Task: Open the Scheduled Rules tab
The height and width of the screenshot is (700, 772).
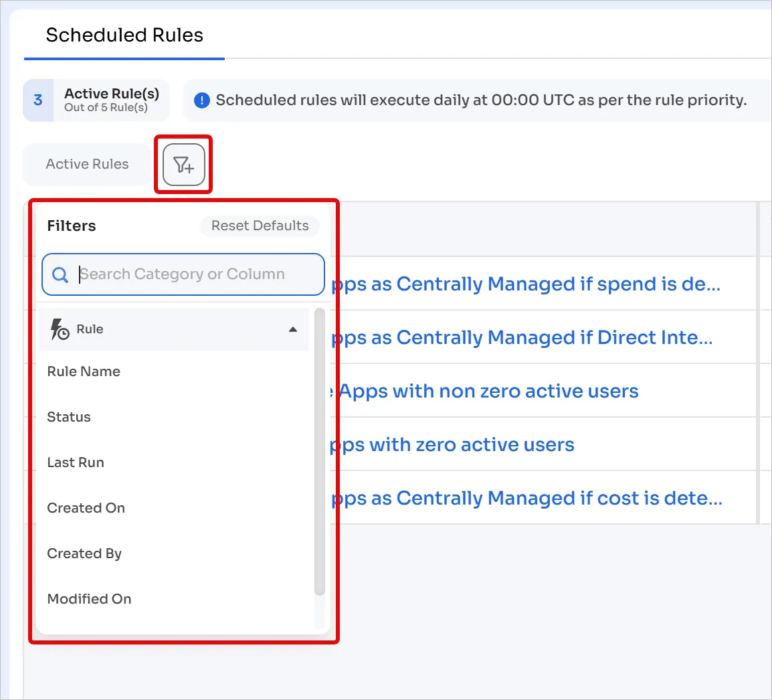Action: [x=124, y=35]
